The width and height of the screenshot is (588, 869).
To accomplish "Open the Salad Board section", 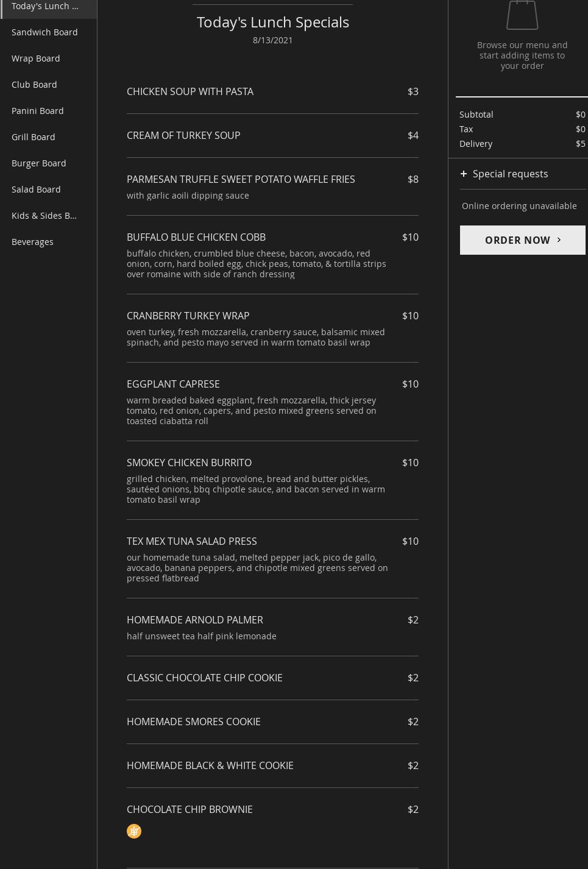I will pos(36,190).
